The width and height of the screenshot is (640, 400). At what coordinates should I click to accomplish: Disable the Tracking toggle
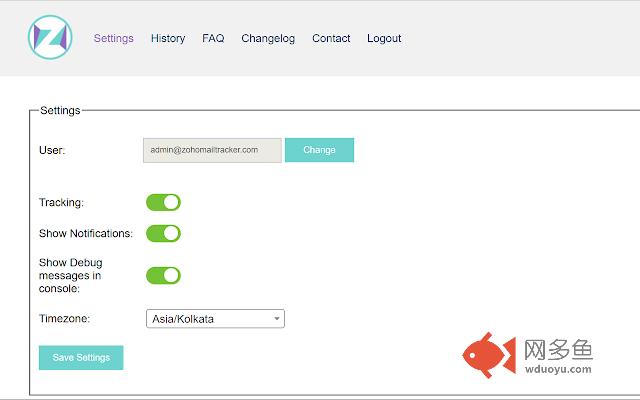pyautogui.click(x=163, y=202)
